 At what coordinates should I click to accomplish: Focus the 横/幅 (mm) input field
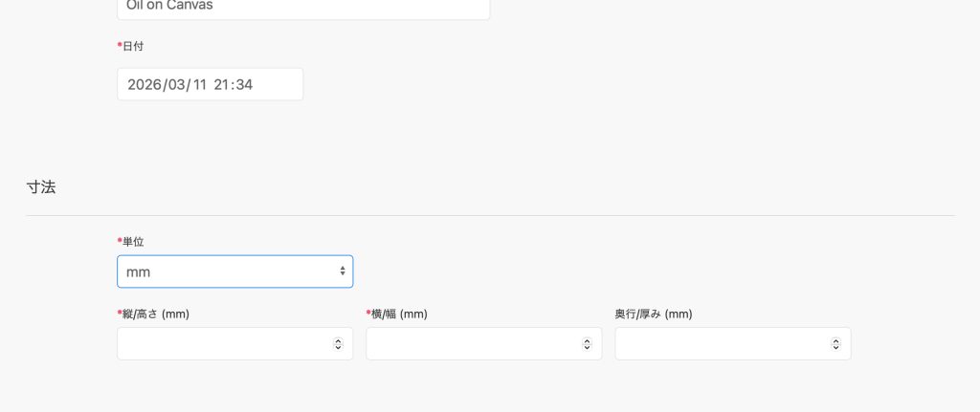[473, 344]
